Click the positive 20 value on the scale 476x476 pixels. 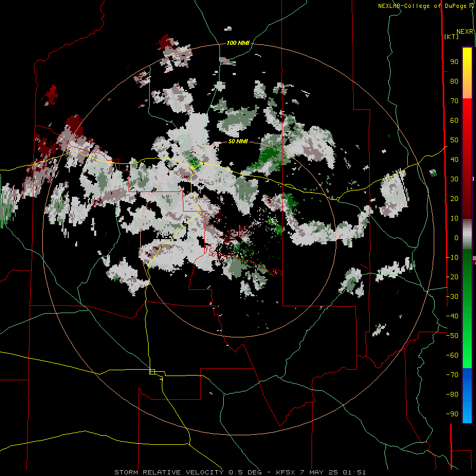point(454,199)
